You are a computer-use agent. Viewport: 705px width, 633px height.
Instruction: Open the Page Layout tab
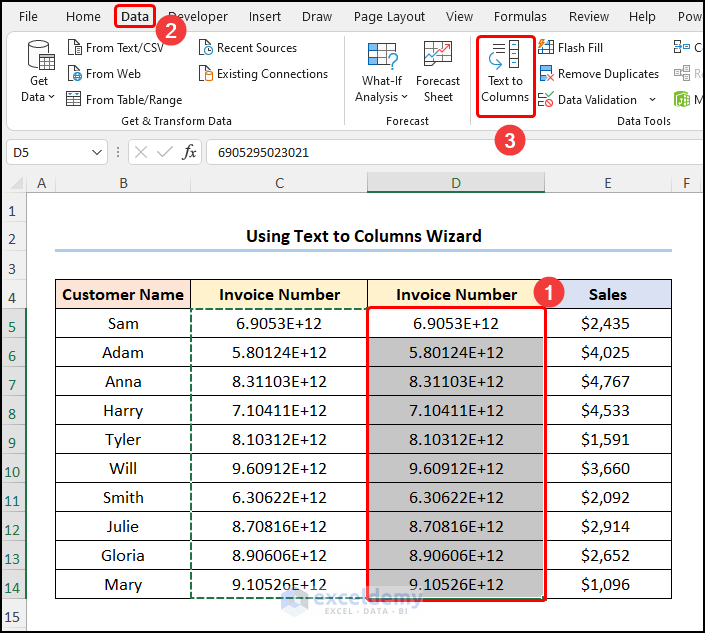point(389,17)
